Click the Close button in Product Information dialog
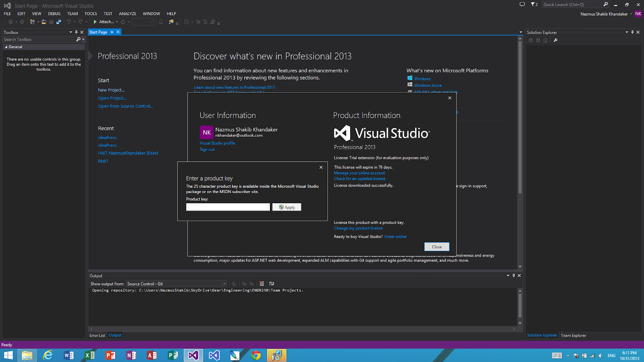 click(x=437, y=247)
